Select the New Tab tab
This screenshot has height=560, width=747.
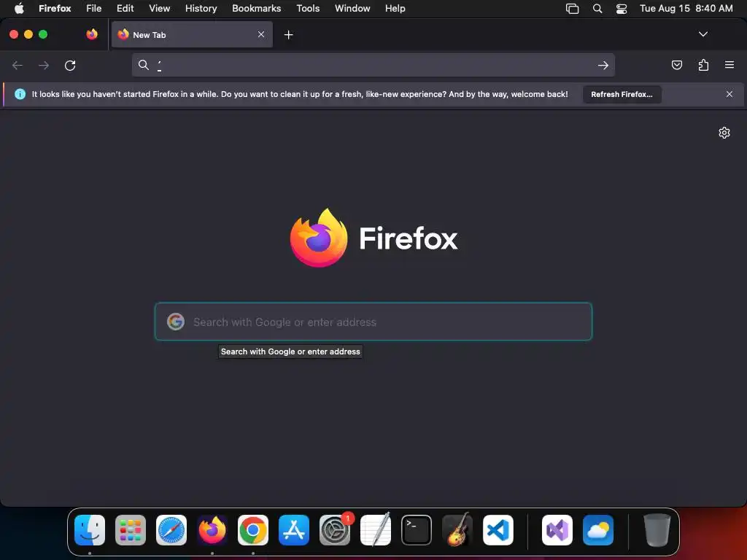[x=192, y=34]
